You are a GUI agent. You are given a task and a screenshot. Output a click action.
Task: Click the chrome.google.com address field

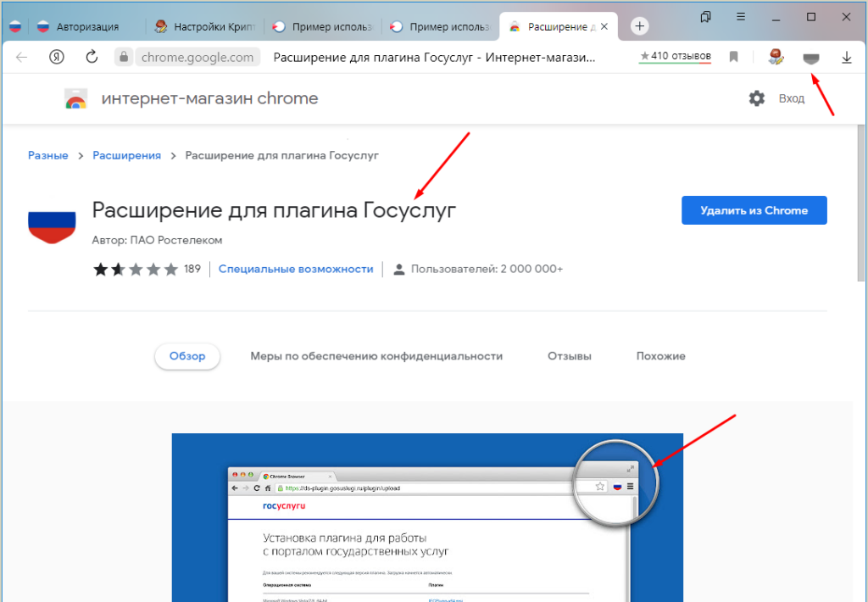point(198,57)
